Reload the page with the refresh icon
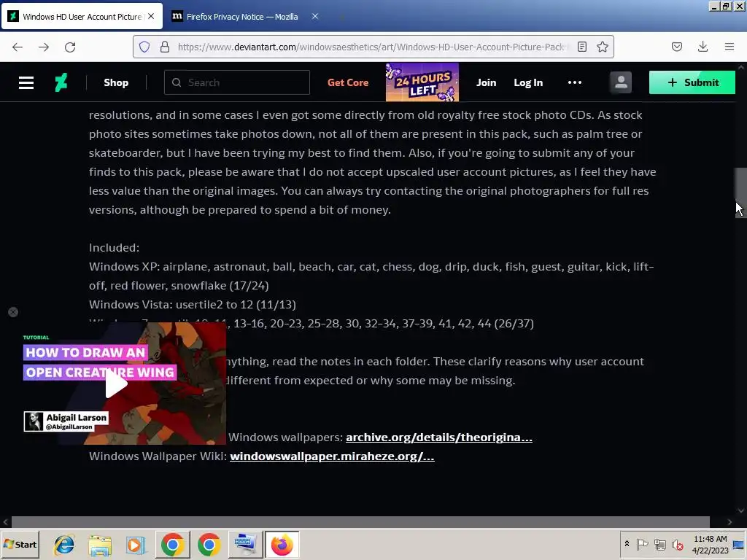 point(70,47)
